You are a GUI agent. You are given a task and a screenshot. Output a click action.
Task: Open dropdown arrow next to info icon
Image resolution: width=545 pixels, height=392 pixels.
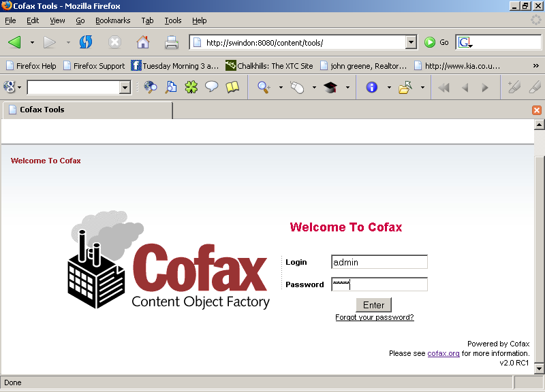click(389, 88)
